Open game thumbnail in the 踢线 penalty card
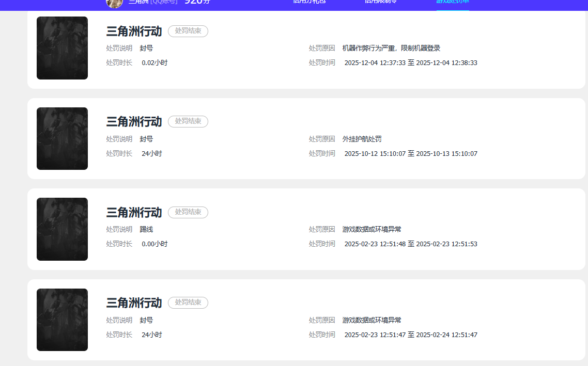Screen dimensions: 588x366 click(x=62, y=229)
